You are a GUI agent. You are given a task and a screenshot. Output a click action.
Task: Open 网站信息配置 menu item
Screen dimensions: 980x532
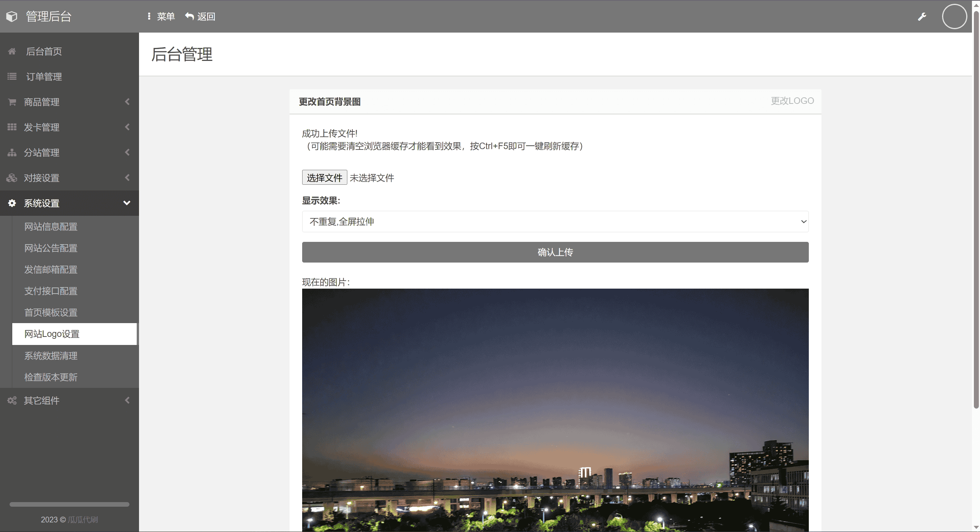tap(51, 227)
